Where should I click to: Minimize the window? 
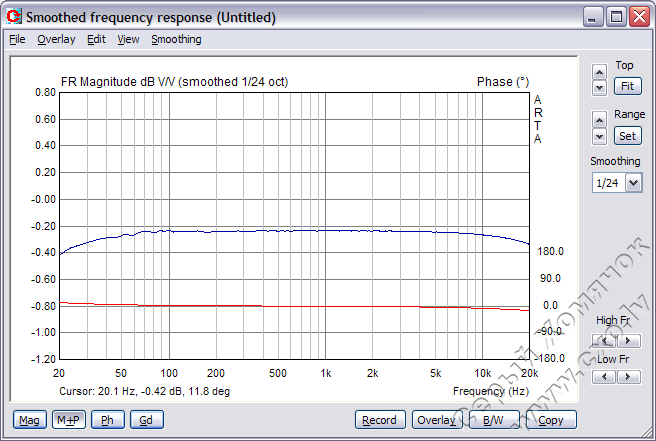coord(593,17)
